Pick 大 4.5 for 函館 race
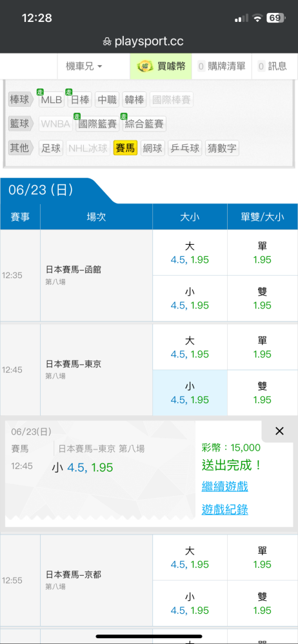 [x=190, y=252]
